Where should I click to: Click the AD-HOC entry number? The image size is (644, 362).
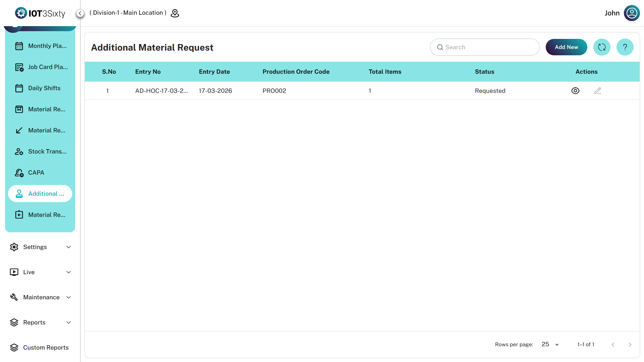[161, 91]
